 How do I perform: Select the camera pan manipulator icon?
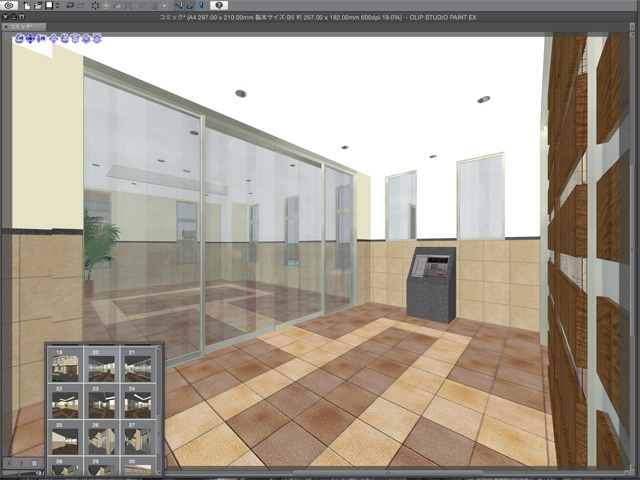pos(31,39)
